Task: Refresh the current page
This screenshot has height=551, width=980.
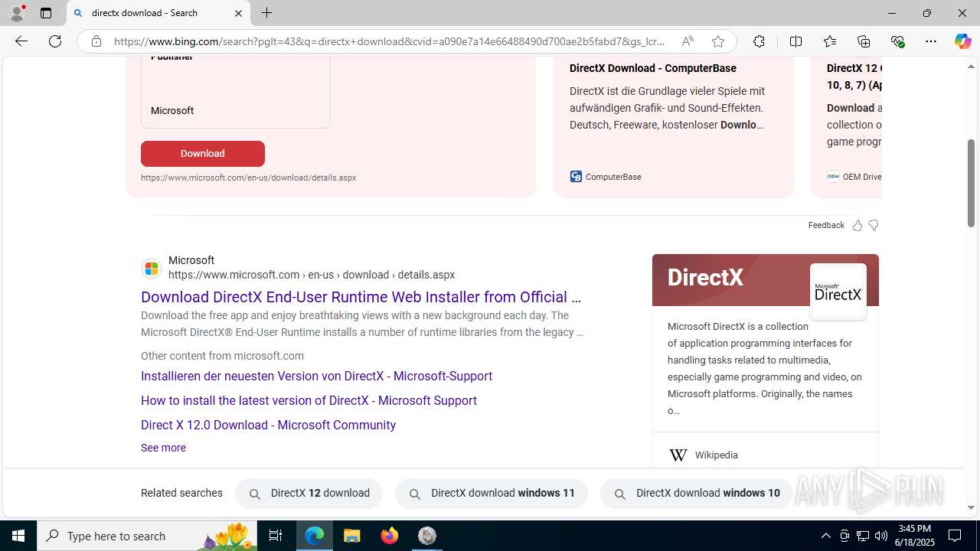Action: click(55, 41)
